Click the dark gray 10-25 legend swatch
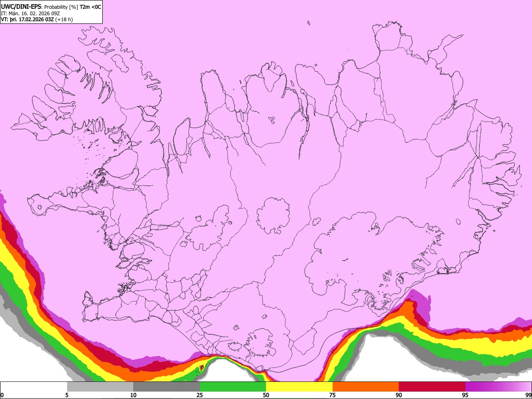This screenshot has height=399, width=532. [167, 387]
